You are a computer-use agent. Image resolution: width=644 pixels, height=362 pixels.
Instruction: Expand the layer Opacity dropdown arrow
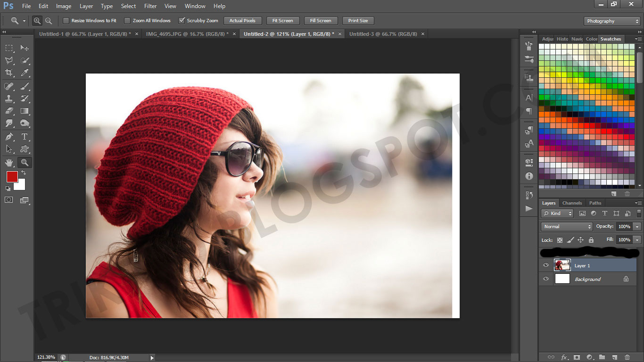637,227
